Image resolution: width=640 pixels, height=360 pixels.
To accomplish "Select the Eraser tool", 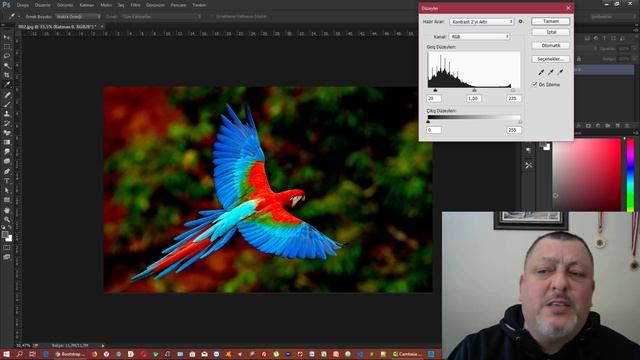I will click(x=7, y=133).
